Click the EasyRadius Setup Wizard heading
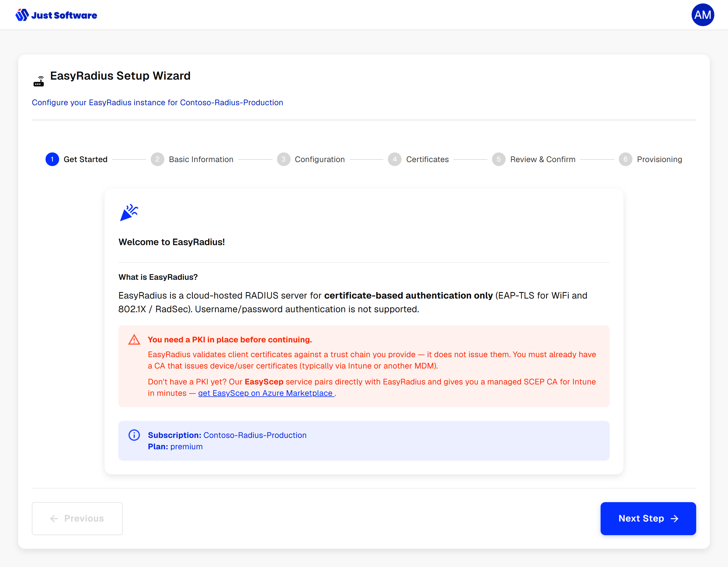 [120, 76]
